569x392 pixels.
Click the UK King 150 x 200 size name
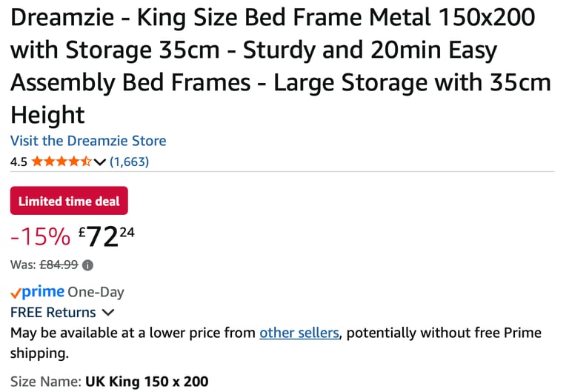pyautogui.click(x=147, y=382)
